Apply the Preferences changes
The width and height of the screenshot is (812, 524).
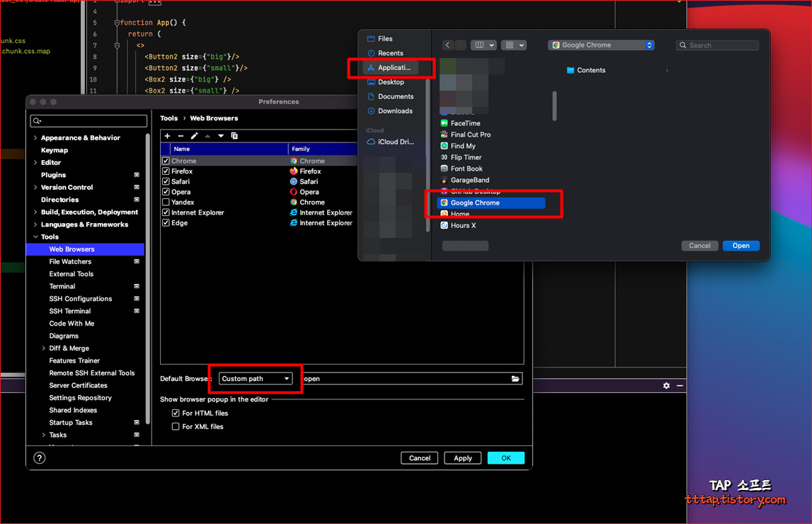[462, 457]
